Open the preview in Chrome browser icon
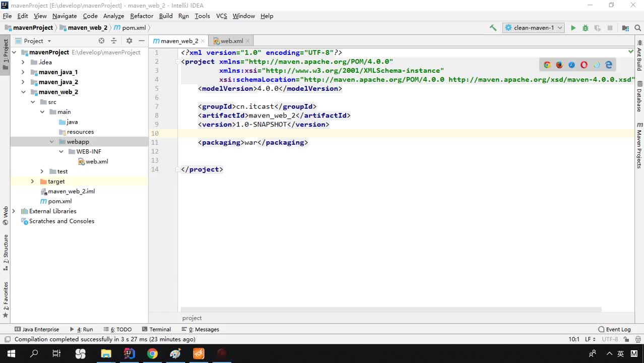The height and width of the screenshot is (363, 644). click(x=547, y=65)
